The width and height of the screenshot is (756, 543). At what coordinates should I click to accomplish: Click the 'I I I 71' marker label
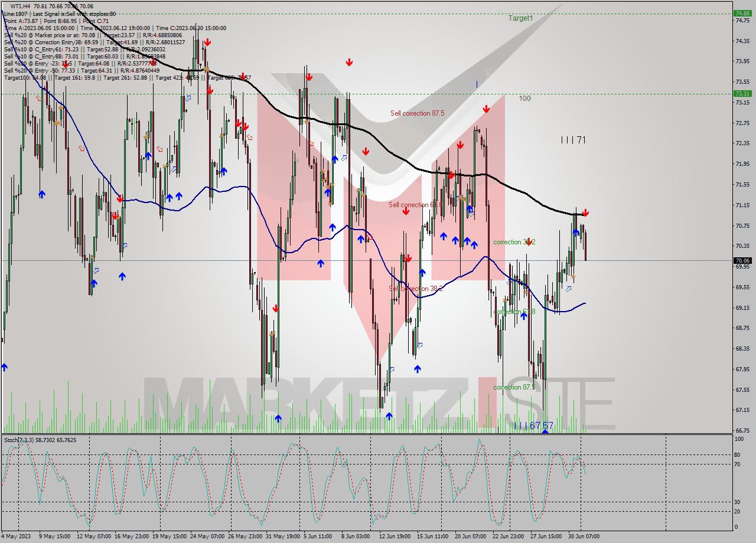573,140
